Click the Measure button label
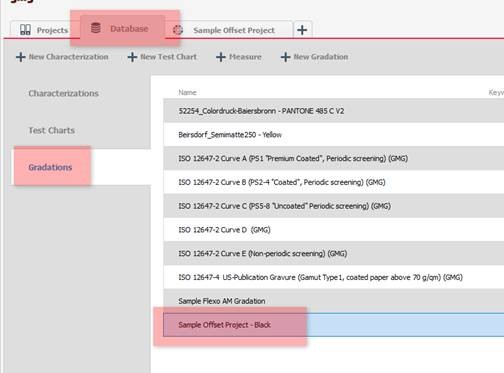Viewport: 504px width, 373px height. point(245,57)
